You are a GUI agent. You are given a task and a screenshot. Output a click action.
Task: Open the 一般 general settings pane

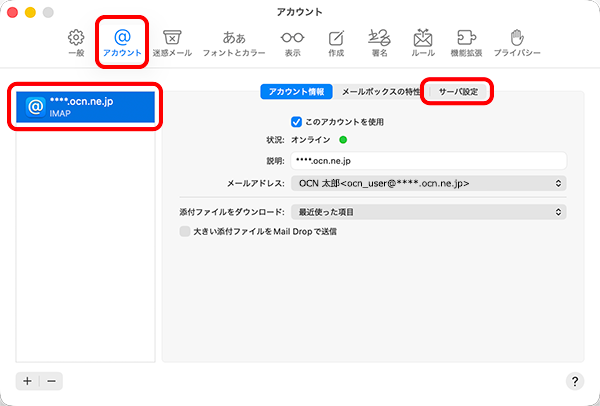click(x=75, y=42)
